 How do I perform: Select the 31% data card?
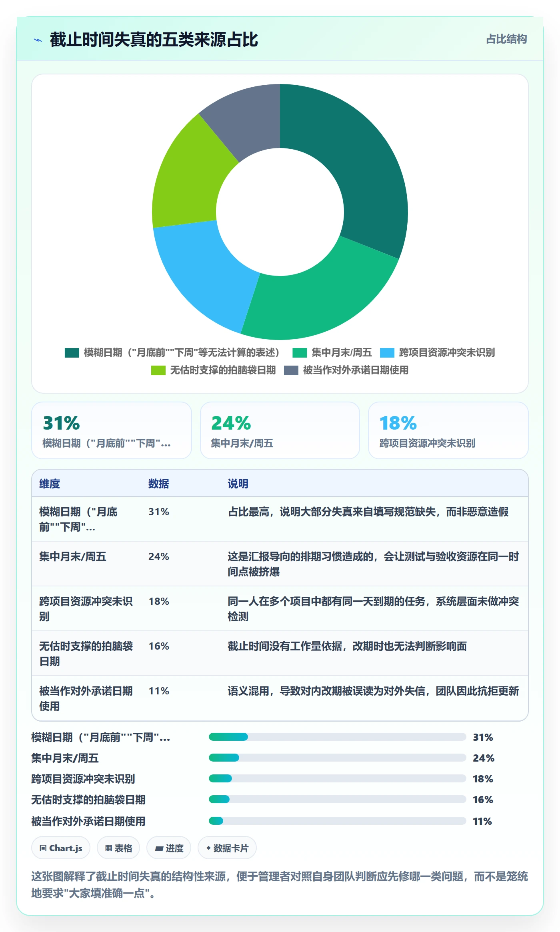(112, 430)
